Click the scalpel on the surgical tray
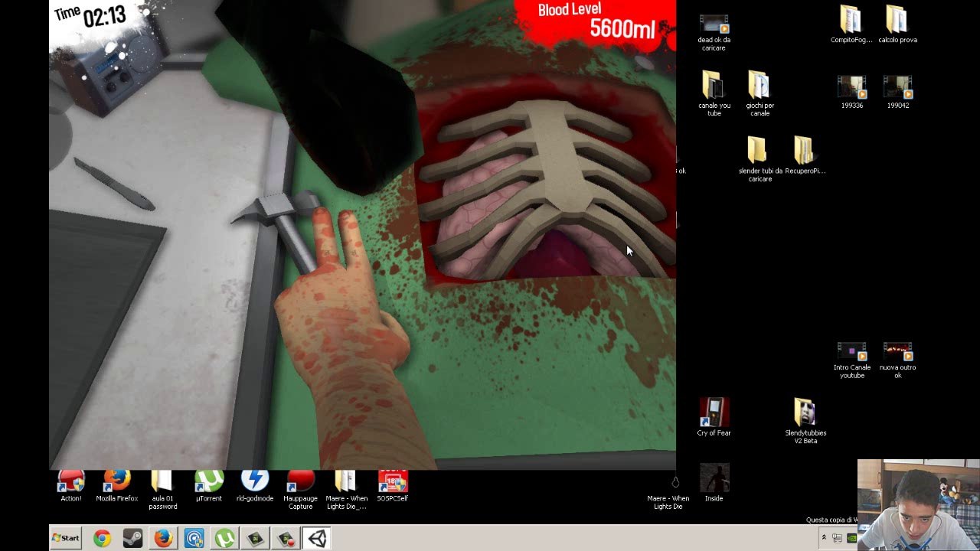The width and height of the screenshot is (980, 551). pos(115,184)
